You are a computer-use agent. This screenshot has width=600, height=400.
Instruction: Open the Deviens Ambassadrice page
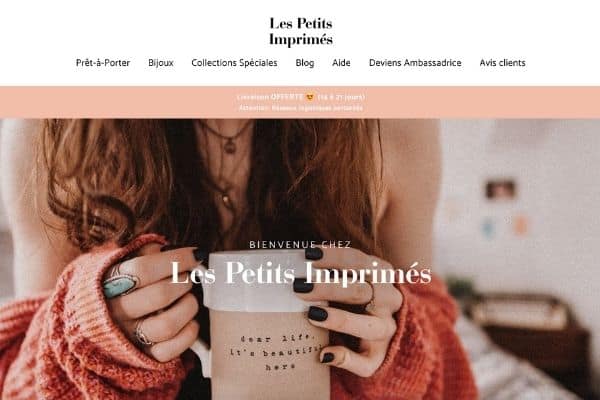(x=415, y=63)
